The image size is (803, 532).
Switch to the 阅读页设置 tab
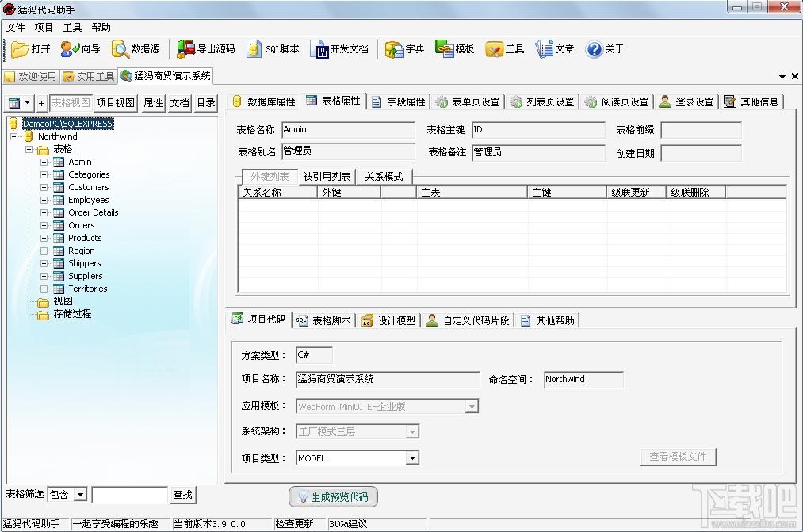(x=618, y=102)
